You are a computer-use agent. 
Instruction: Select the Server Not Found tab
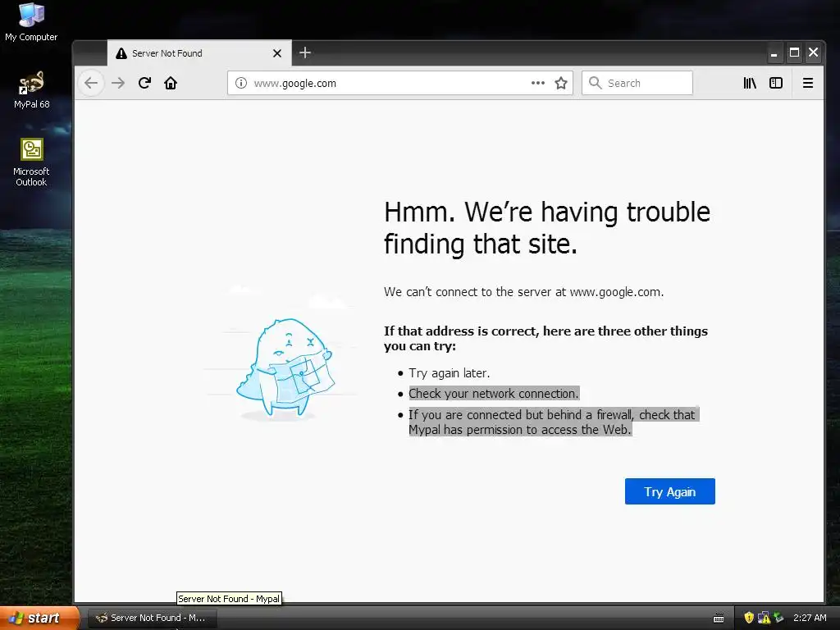point(199,53)
